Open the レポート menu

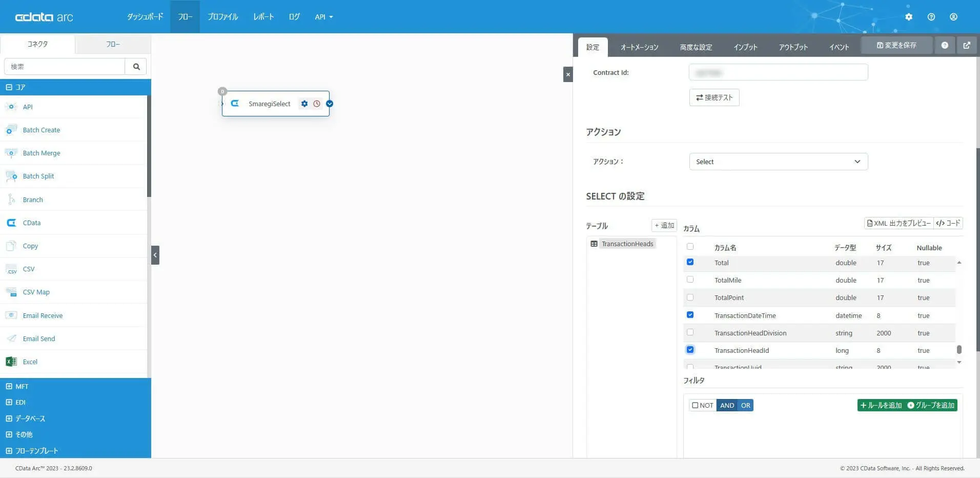pos(263,17)
